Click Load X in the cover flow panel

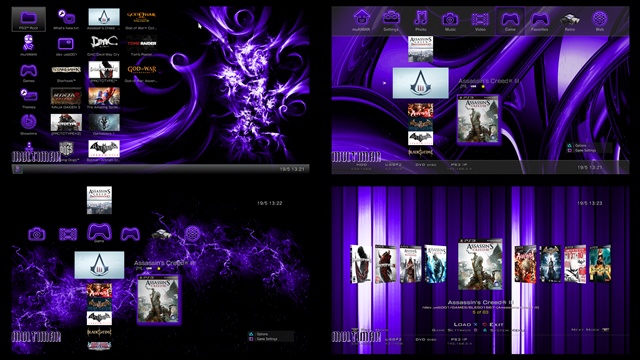click(465, 324)
